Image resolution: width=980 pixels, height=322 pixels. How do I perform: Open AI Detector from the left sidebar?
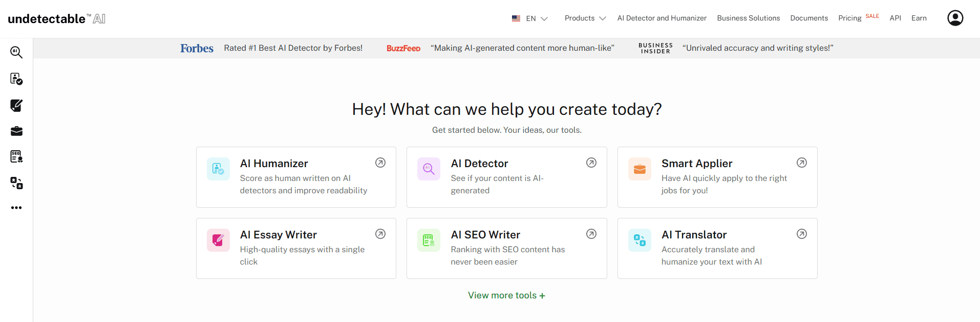pyautogui.click(x=16, y=52)
